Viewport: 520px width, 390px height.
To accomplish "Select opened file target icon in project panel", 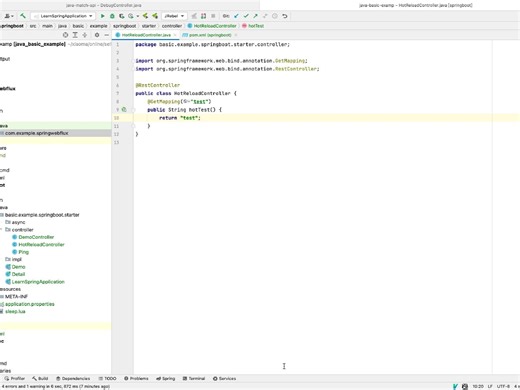I will (x=65, y=35).
